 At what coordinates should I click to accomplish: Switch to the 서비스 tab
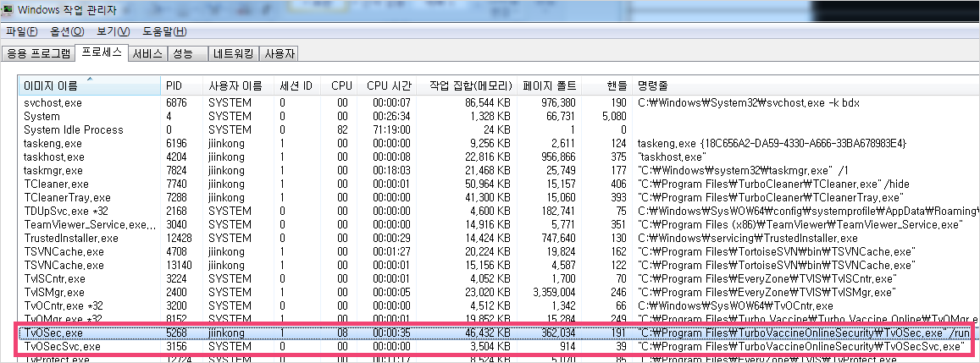pyautogui.click(x=148, y=54)
